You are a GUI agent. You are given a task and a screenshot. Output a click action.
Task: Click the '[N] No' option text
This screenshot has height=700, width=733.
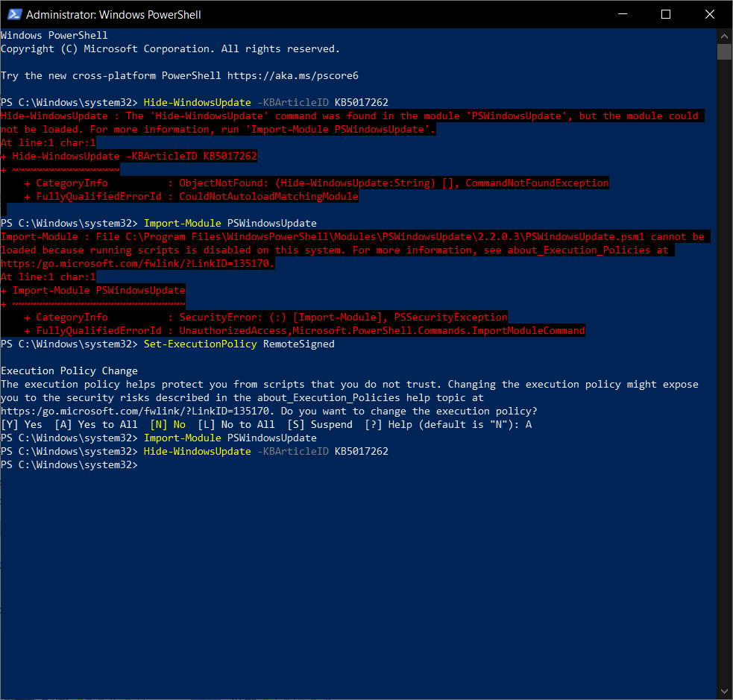(x=168, y=425)
